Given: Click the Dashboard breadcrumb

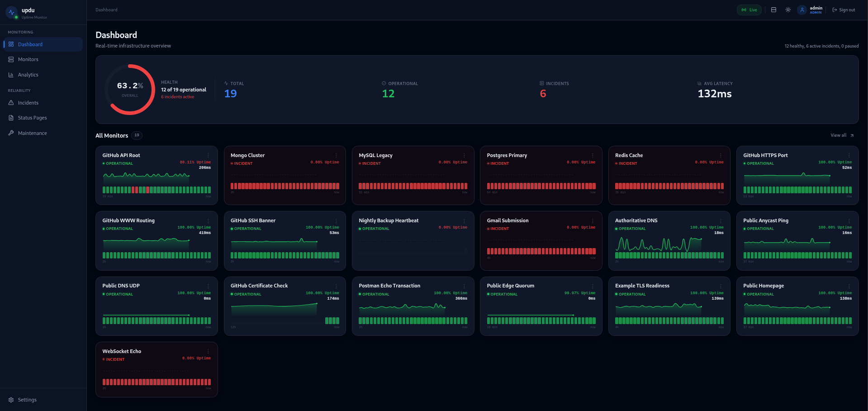Looking at the screenshot, I should [x=106, y=10].
